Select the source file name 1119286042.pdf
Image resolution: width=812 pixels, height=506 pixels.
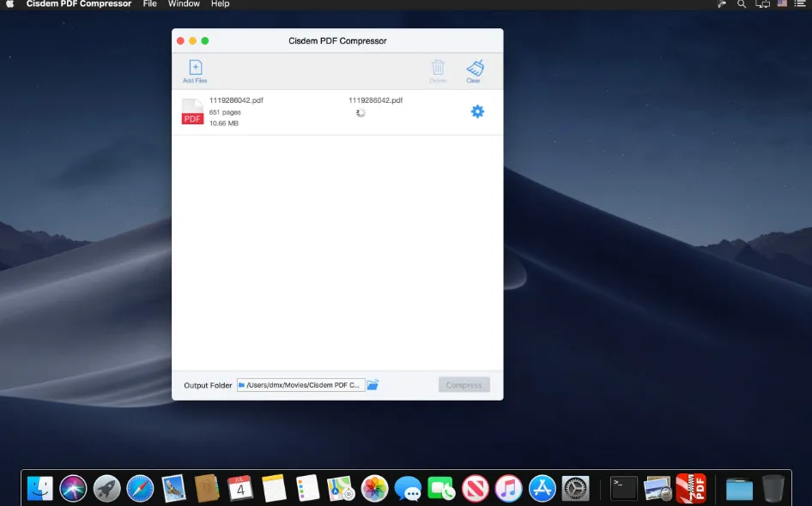point(236,100)
